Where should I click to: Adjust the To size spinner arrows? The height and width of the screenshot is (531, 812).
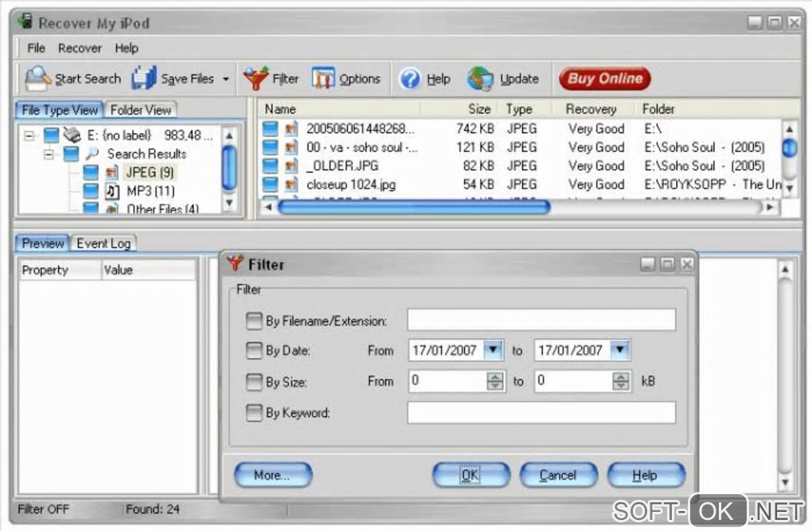pyautogui.click(x=621, y=381)
